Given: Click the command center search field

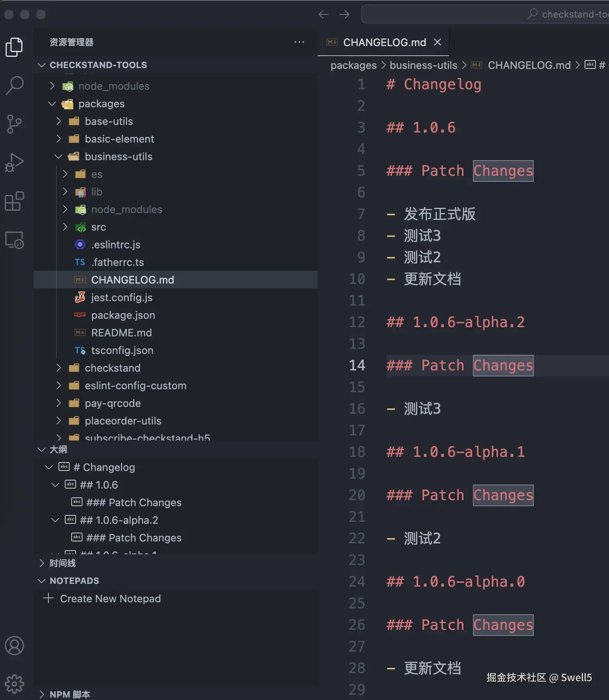Looking at the screenshot, I should pos(485,14).
